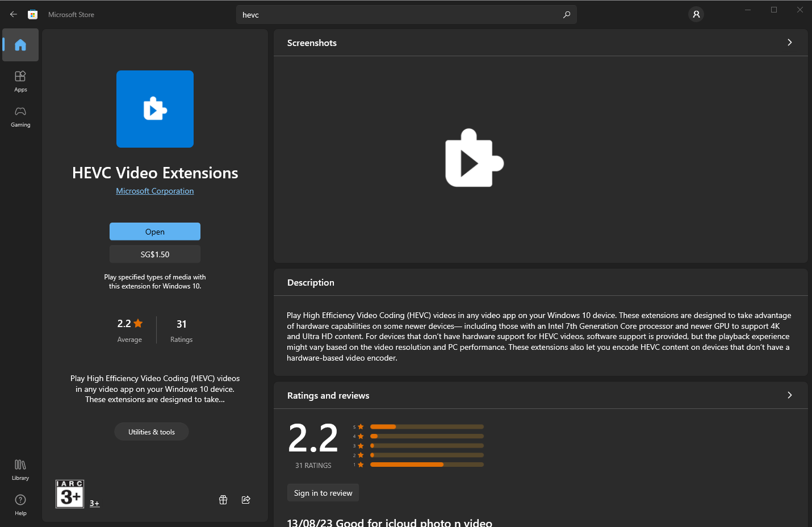Screen dimensions: 812x527
Task: Click the gift icon to buy as gift
Action: 223,500
